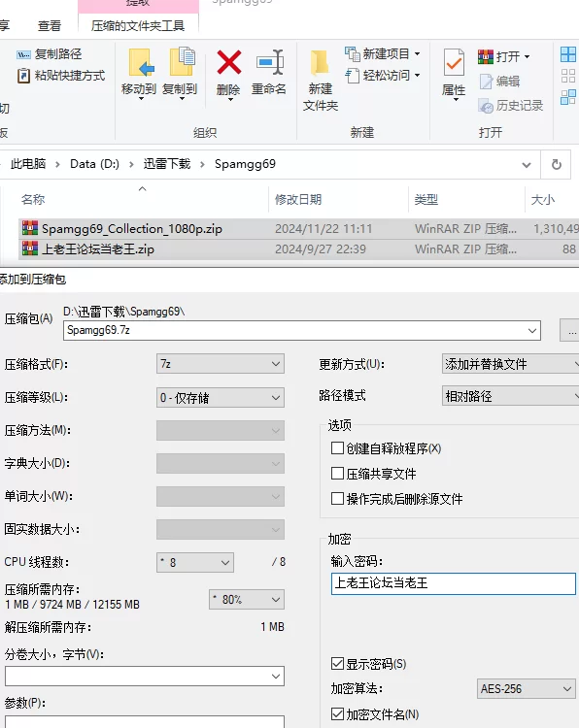The width and height of the screenshot is (579, 728).
Task: Open the archive format (压缩格式) 7z dropdown
Action: tap(221, 364)
